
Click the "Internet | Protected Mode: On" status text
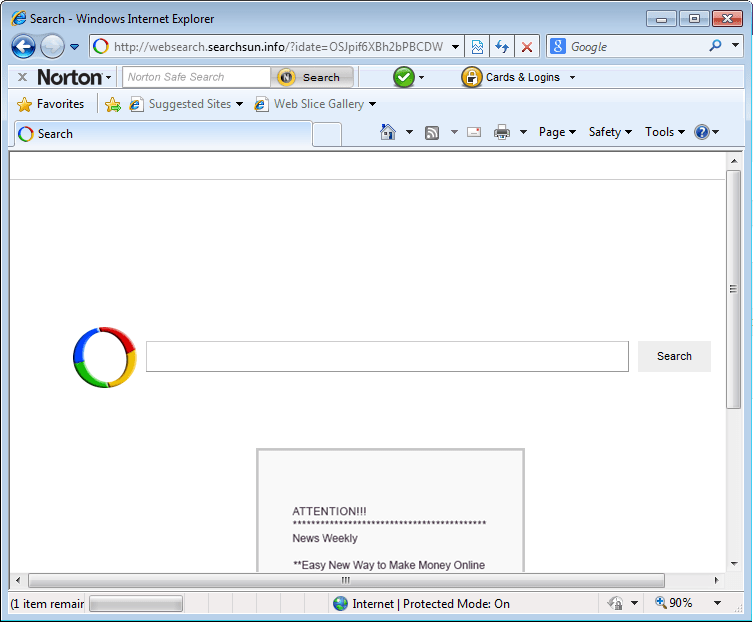pos(431,604)
